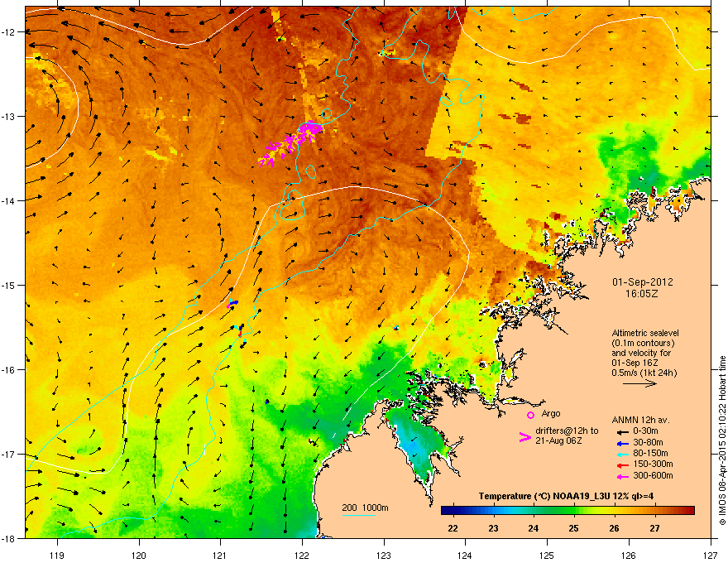The width and height of the screenshot is (728, 563).
Task: Click the dark blue end of temperature colorbar
Action: 446,511
